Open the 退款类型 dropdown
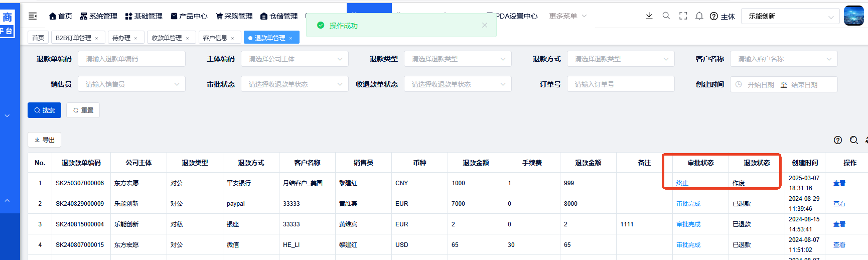 [x=457, y=59]
